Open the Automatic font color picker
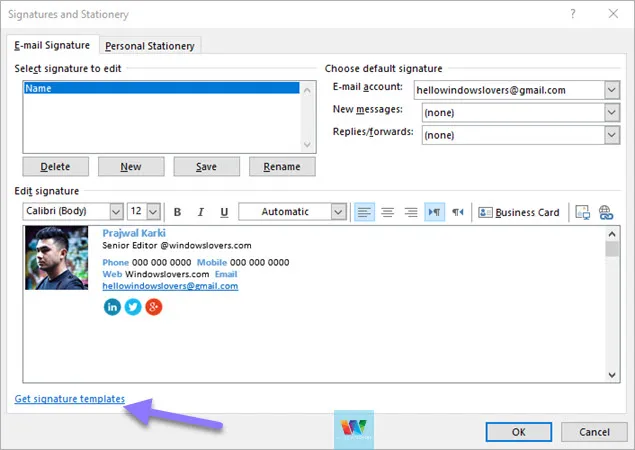Viewport: 635px width, 450px height. point(339,212)
